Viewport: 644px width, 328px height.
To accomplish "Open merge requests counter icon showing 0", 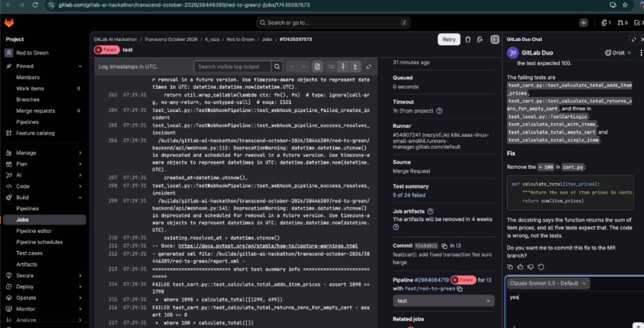I will (x=622, y=22).
